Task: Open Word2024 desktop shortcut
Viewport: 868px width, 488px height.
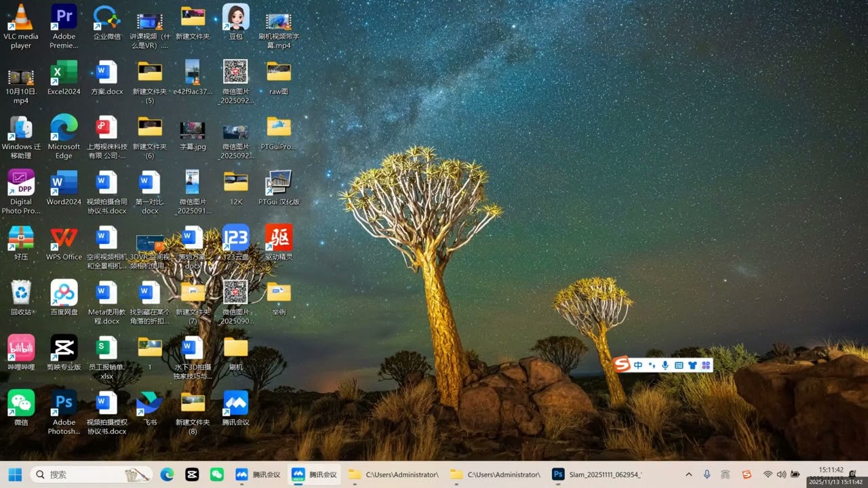Action: coord(64,188)
